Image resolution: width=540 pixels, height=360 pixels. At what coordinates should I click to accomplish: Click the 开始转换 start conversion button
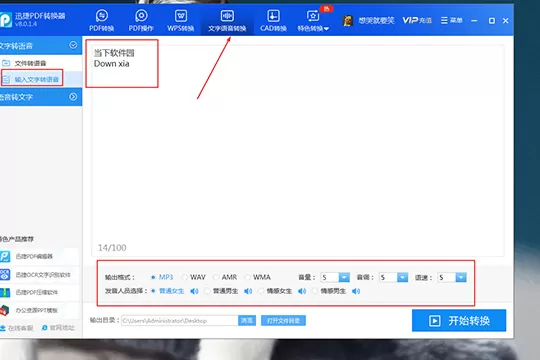[459, 321]
